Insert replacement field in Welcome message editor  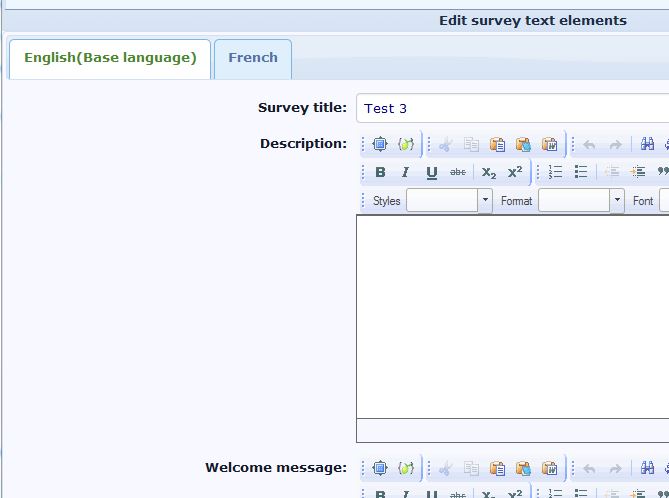(406, 468)
